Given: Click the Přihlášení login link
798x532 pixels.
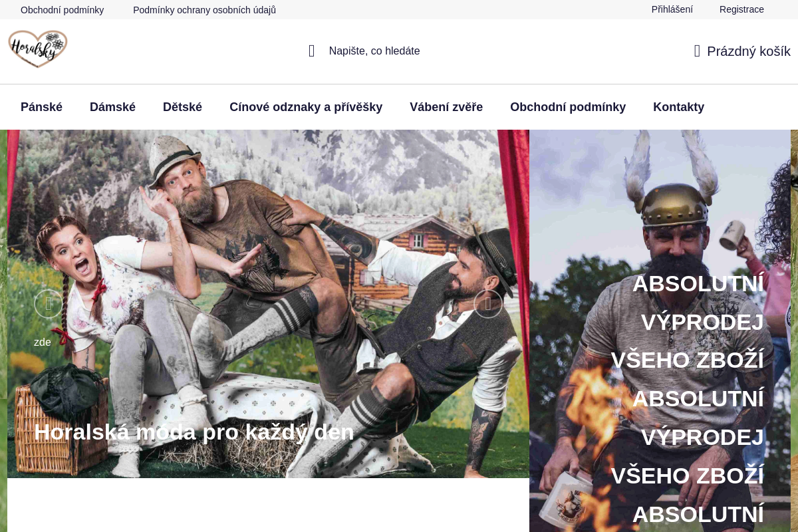Looking at the screenshot, I should coord(672,9).
